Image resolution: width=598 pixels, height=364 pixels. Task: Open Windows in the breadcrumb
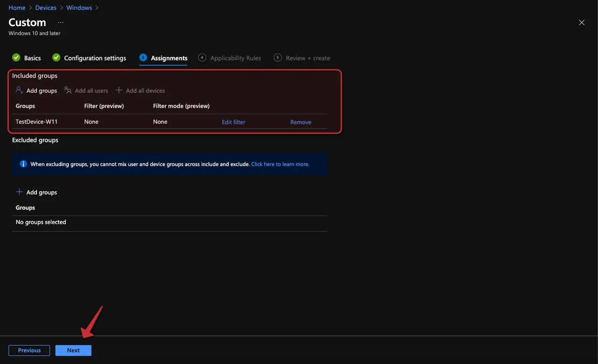pos(79,8)
